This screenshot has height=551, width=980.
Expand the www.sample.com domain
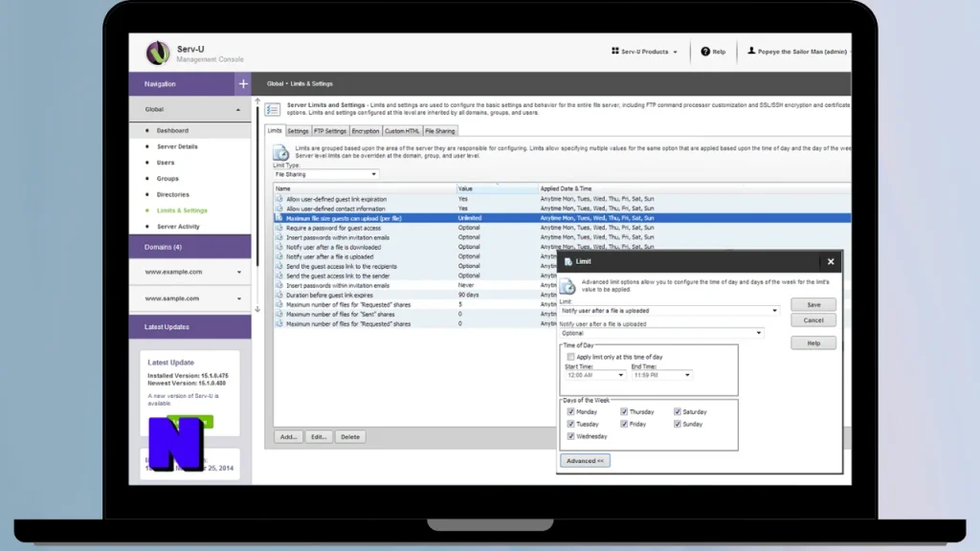[238, 298]
